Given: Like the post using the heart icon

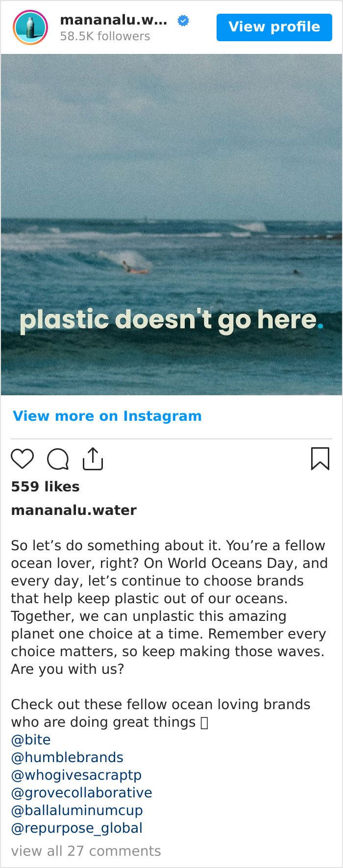Looking at the screenshot, I should coord(23,459).
